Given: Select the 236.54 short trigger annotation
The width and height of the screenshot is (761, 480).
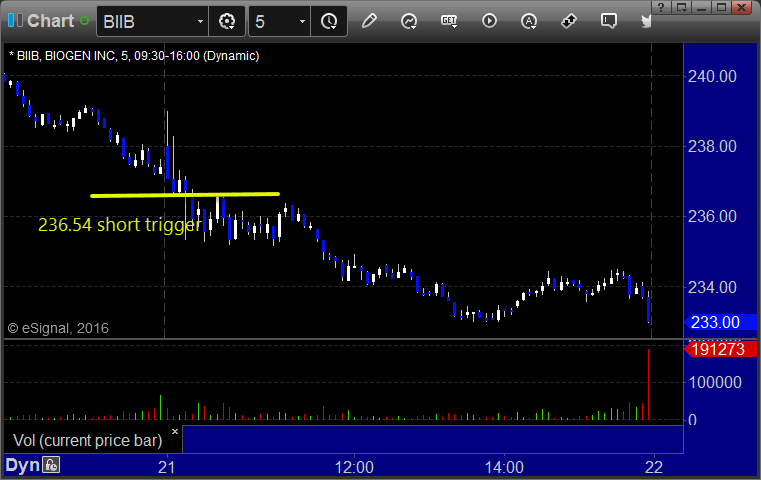Looking at the screenshot, I should coord(119,225).
